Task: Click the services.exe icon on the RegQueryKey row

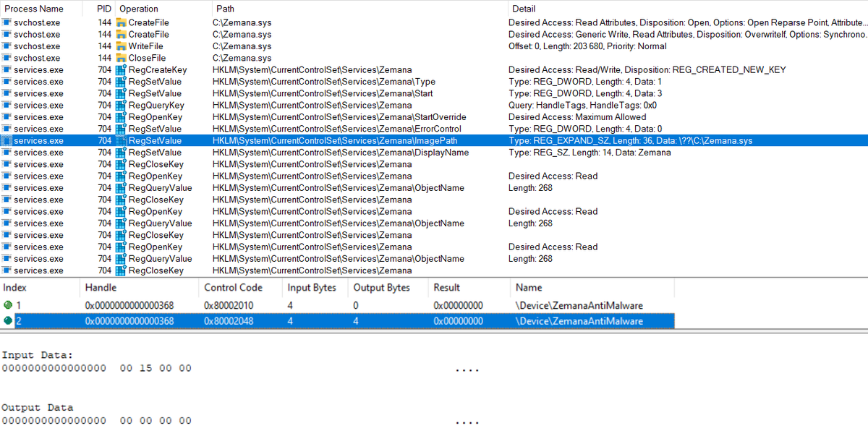Action: click(x=8, y=105)
